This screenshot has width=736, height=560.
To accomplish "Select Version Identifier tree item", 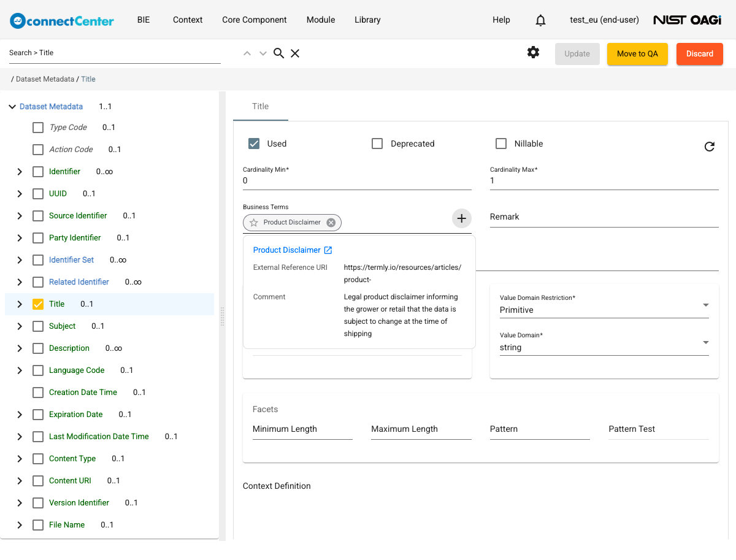I will [x=79, y=503].
